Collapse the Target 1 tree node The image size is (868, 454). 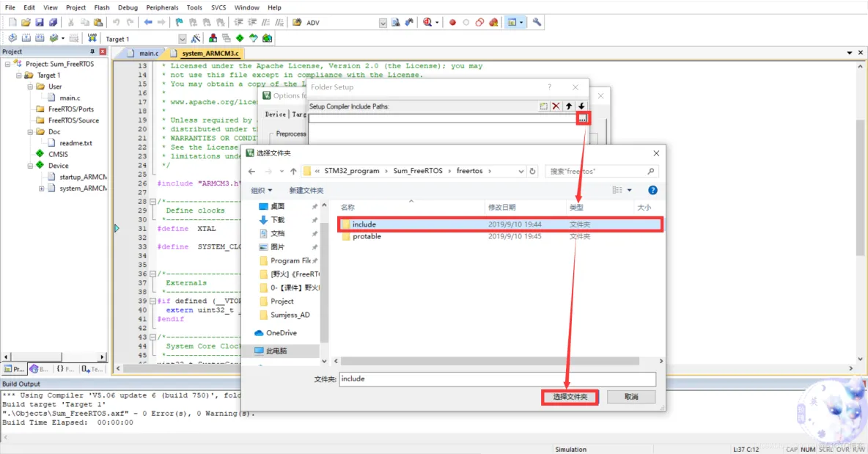click(x=19, y=76)
